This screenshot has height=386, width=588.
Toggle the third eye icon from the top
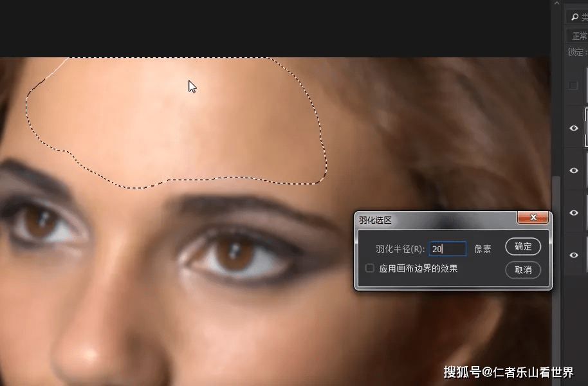pos(574,213)
